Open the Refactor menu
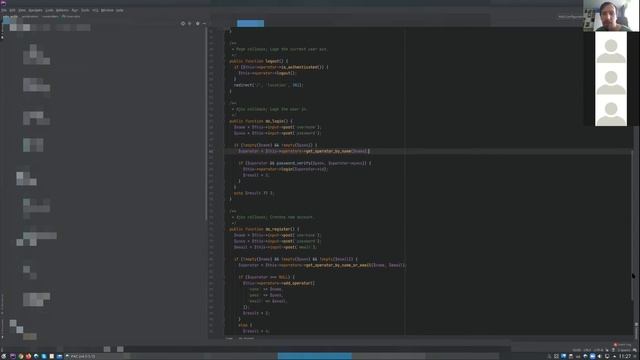This screenshot has width=640, height=360. click(62, 10)
